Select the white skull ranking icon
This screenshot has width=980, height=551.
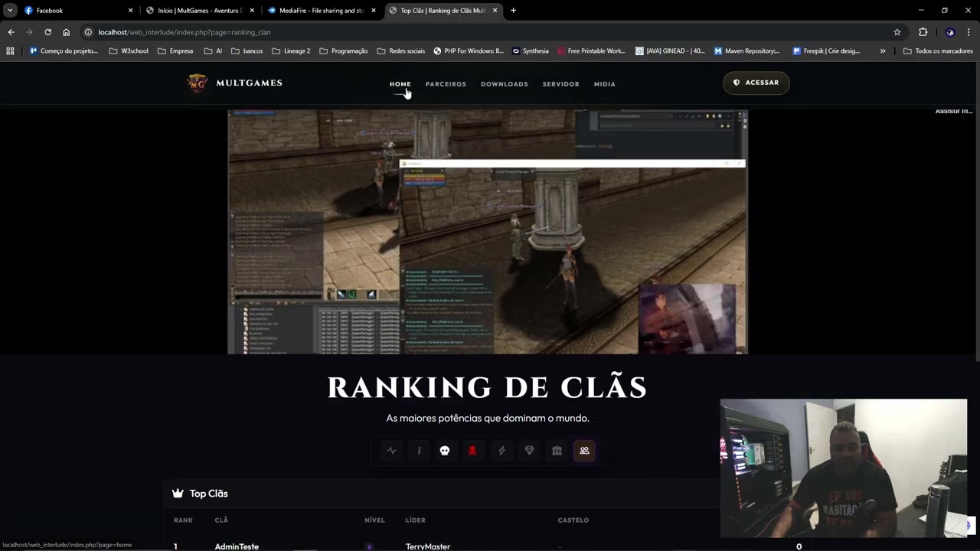[x=445, y=451]
